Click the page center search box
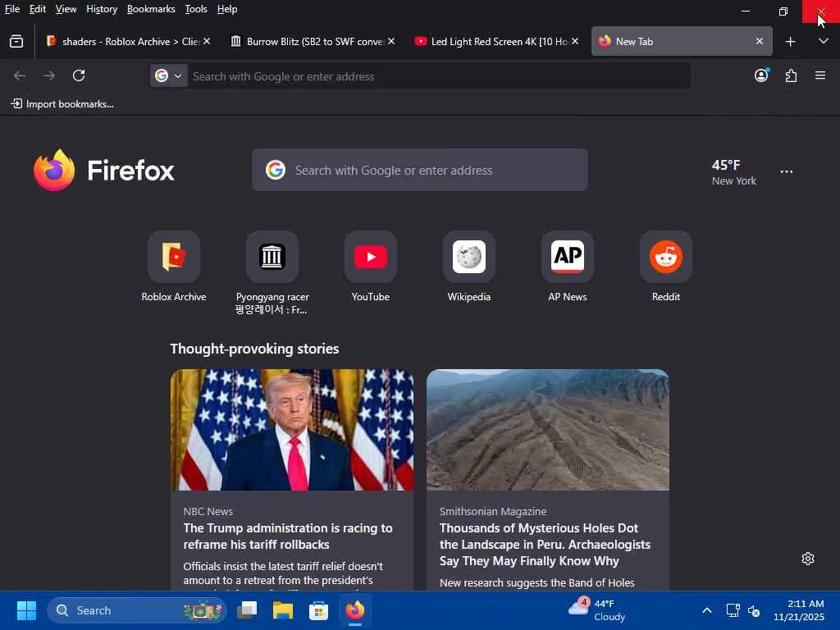840x630 pixels. tap(420, 170)
